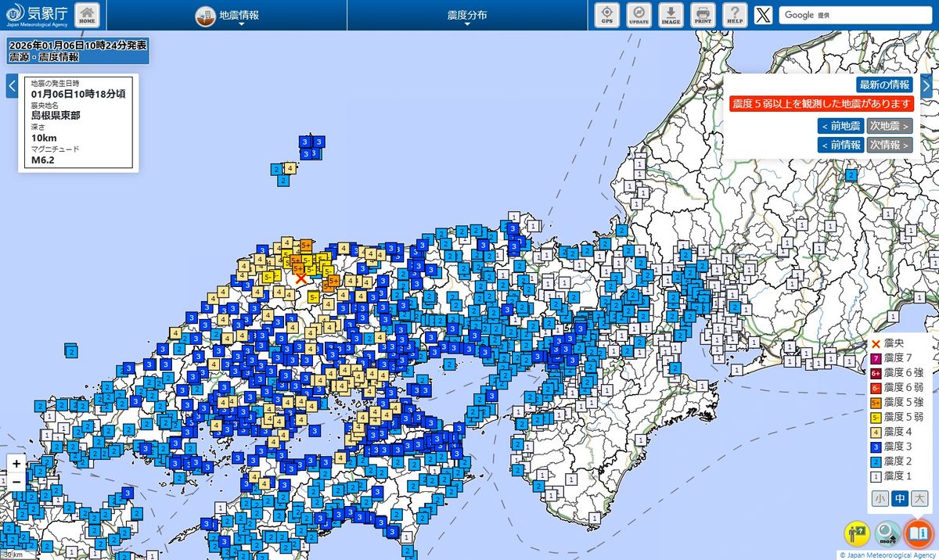The height and width of the screenshot is (560, 939).
Task: Open the 'more' globe icon
Action: click(x=887, y=533)
